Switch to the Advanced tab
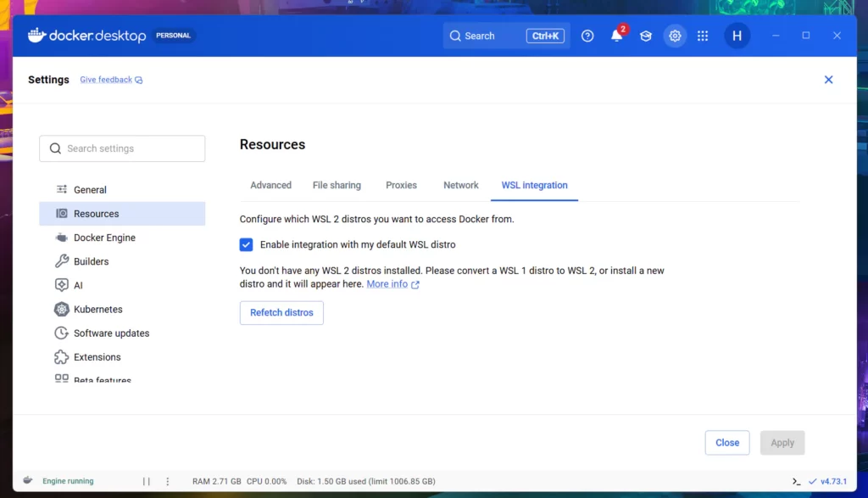This screenshot has width=868, height=498. [270, 185]
